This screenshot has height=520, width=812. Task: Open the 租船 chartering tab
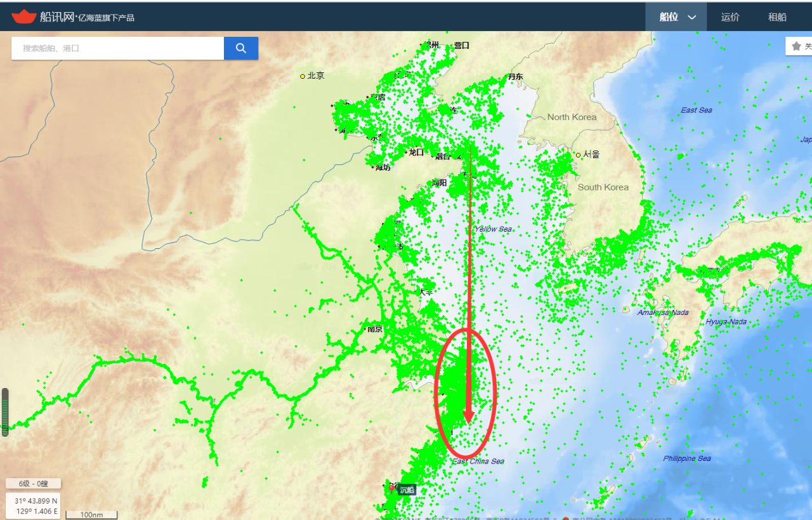[777, 17]
